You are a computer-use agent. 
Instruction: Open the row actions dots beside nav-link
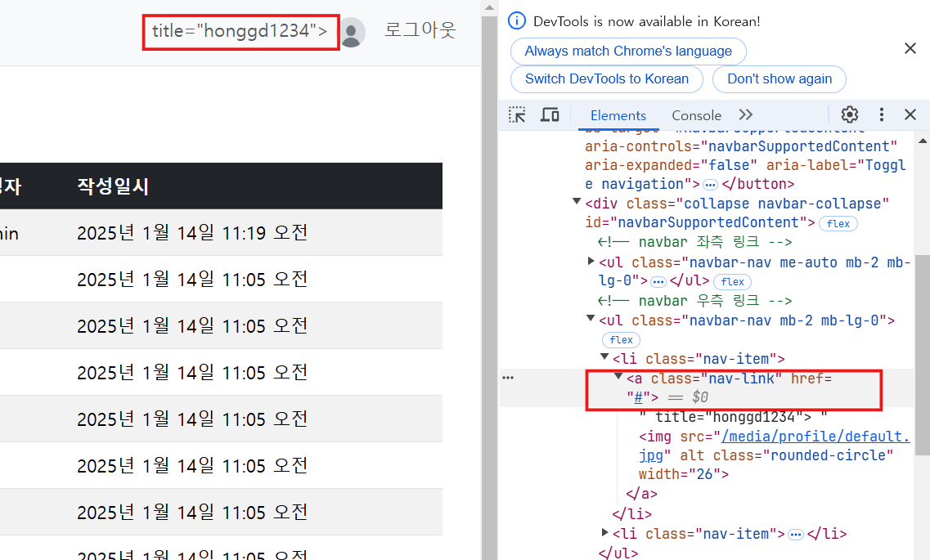508,378
